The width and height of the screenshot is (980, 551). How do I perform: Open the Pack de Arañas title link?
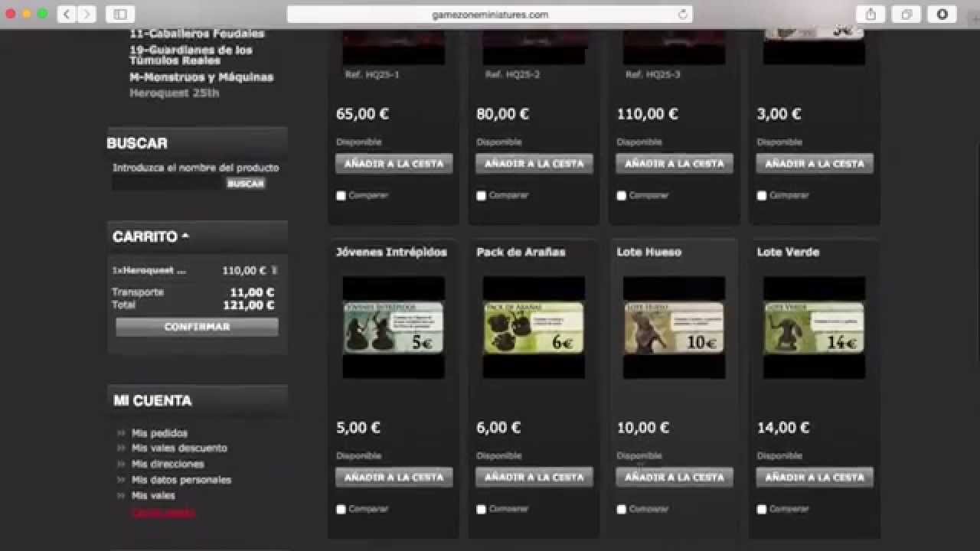tap(521, 252)
